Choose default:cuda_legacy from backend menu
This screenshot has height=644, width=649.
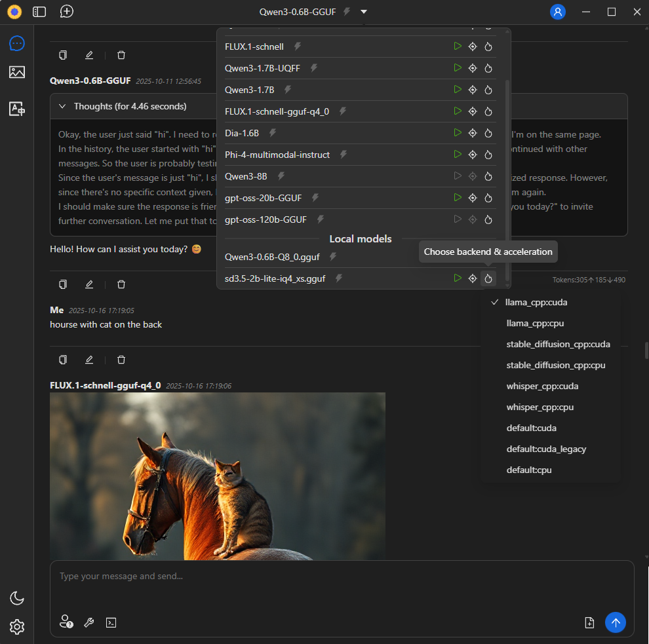(x=546, y=449)
